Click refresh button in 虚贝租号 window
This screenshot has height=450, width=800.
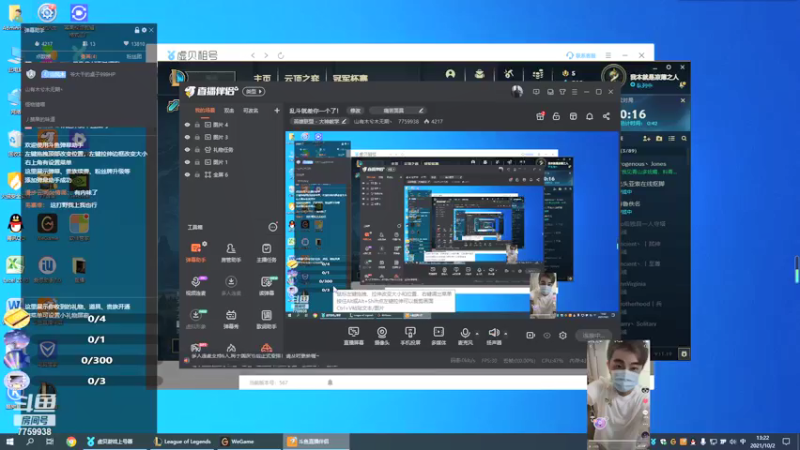pyautogui.click(x=281, y=55)
